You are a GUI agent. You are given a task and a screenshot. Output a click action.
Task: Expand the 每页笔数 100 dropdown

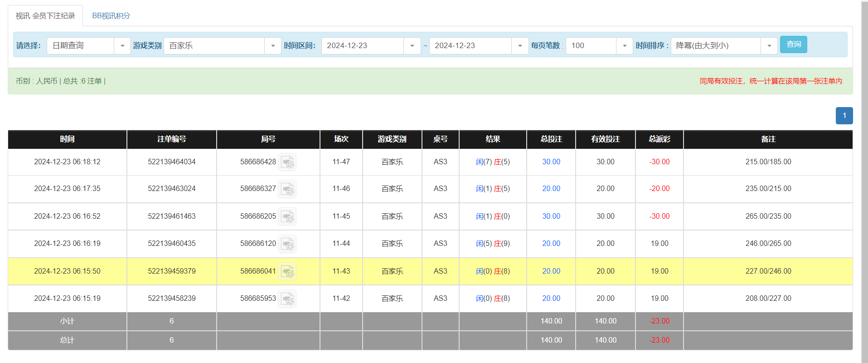coord(624,46)
